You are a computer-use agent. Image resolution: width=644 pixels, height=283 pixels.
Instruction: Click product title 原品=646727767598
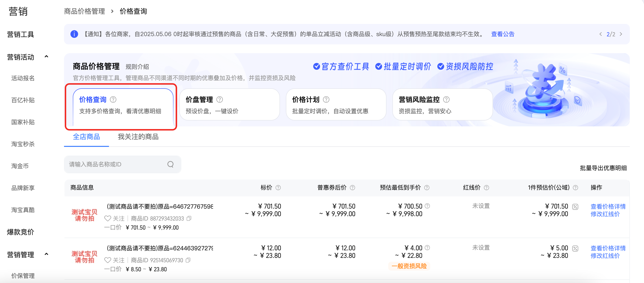pos(160,206)
